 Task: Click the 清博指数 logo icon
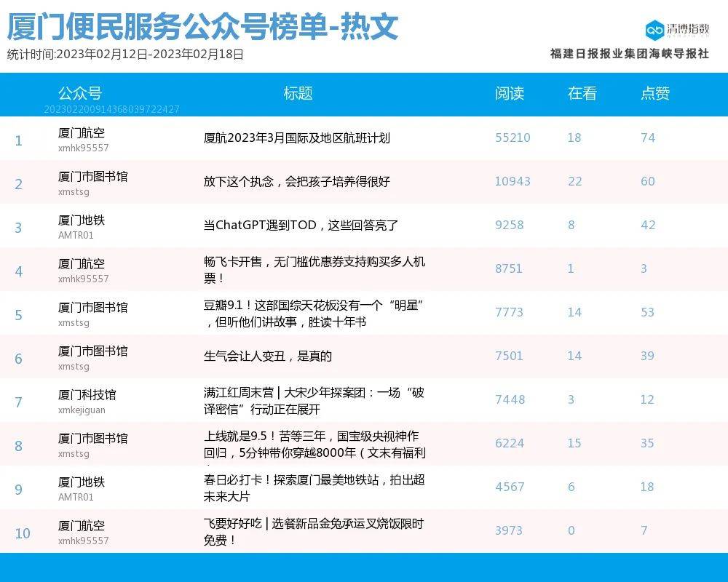click(654, 30)
